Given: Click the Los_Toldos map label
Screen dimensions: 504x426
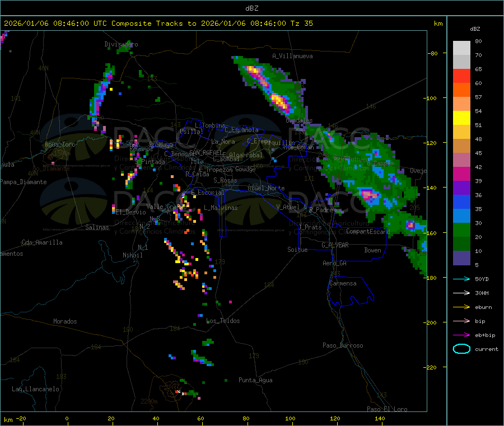Looking at the screenshot, I should pyautogui.click(x=223, y=321).
